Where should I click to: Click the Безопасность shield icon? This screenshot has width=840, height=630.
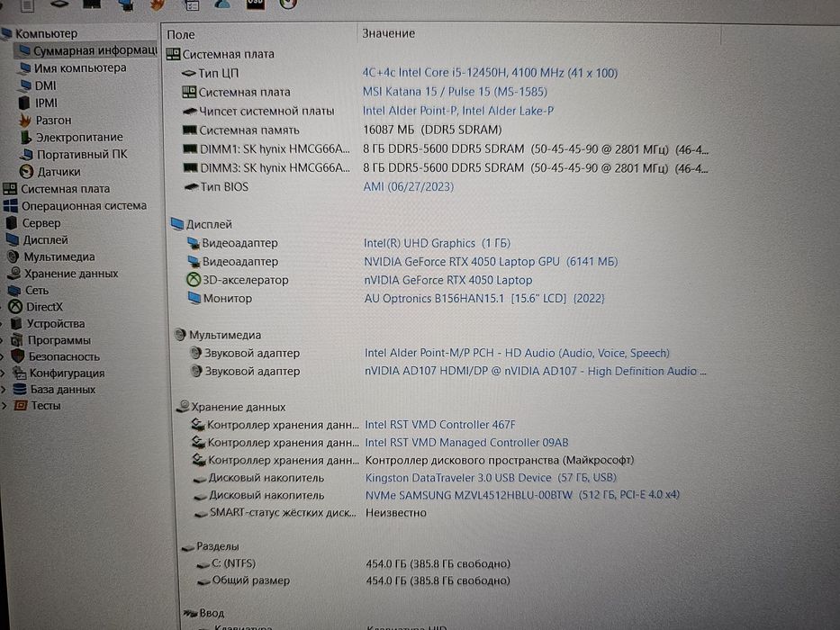tap(18, 356)
